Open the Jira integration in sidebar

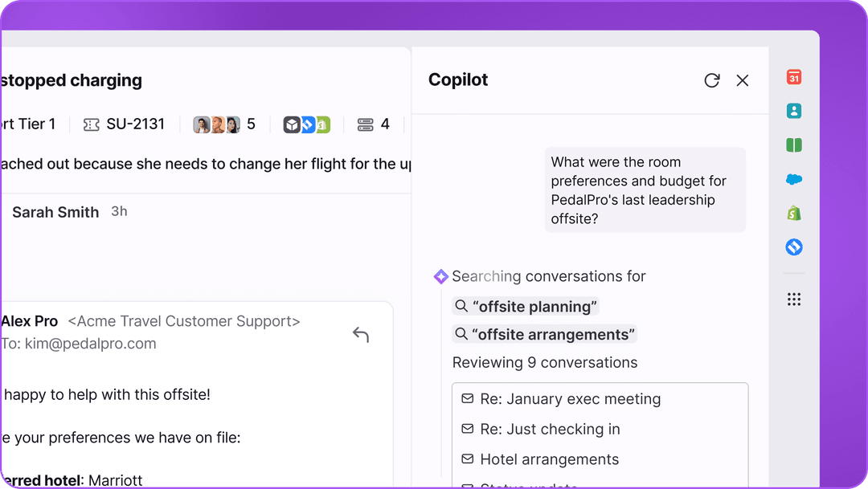tap(794, 247)
